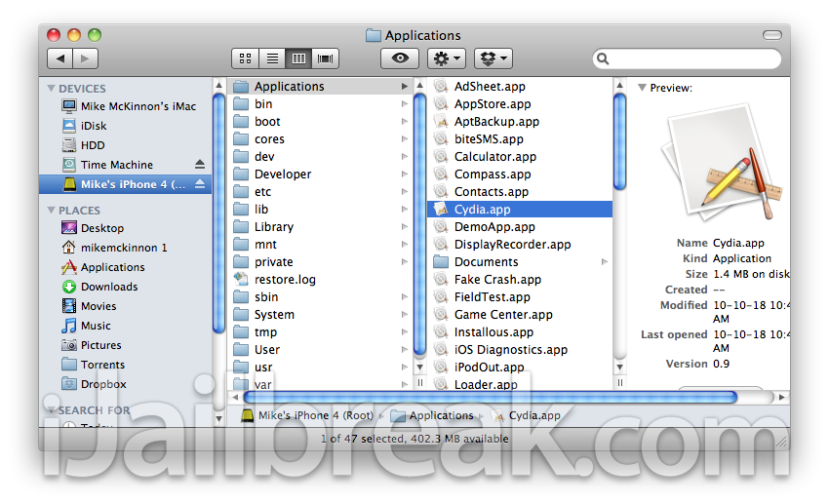Viewport: 829px width, 504px height.
Task: Go back with the left arrow button
Action: [x=59, y=58]
